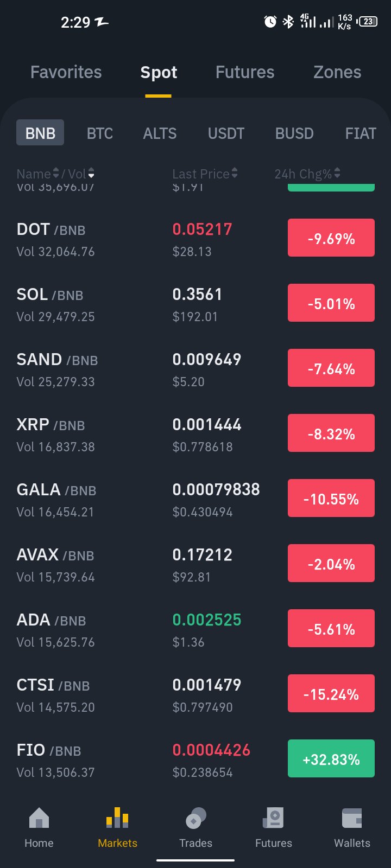This screenshot has width=391, height=868.
Task: Open the Trades icon in bottom bar
Action: click(x=195, y=818)
